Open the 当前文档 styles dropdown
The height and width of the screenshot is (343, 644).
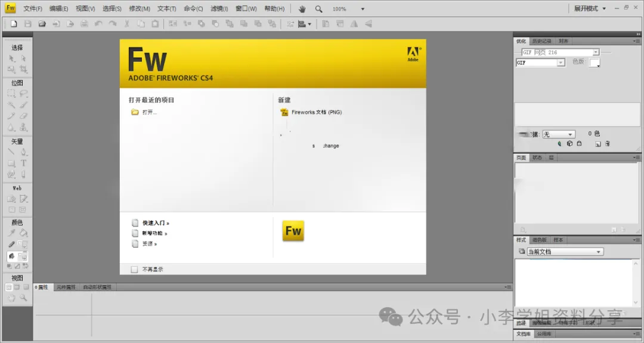(565, 252)
